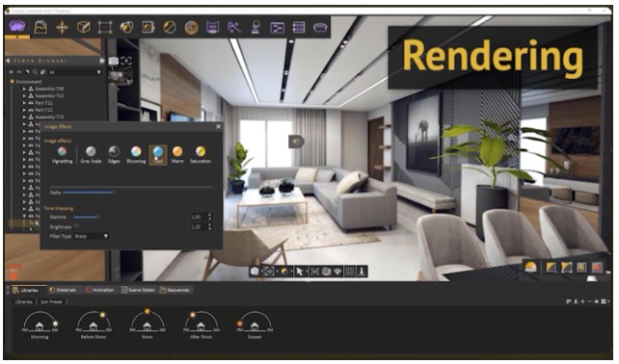Image resolution: width=619 pixels, height=364 pixels.
Task: Choose the Edges image effect
Action: pyautogui.click(x=114, y=155)
